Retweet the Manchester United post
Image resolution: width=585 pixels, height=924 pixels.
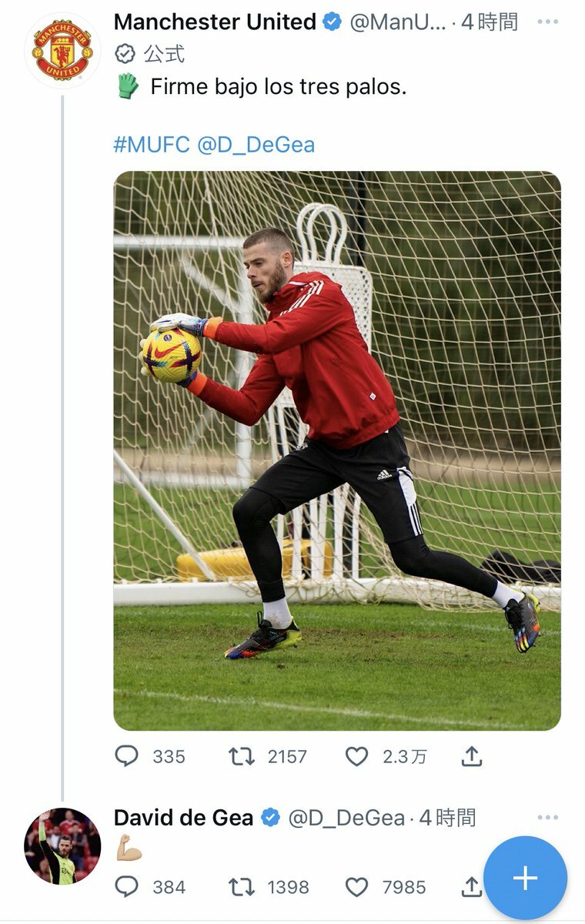(x=242, y=757)
